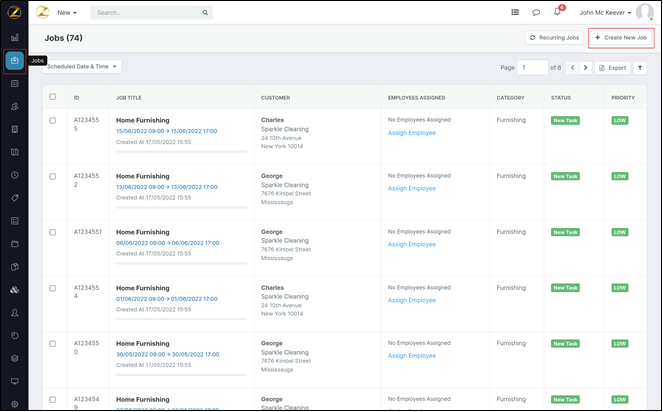The width and height of the screenshot is (663, 412).
Task: Click the notifications bell icon
Action: [558, 13]
